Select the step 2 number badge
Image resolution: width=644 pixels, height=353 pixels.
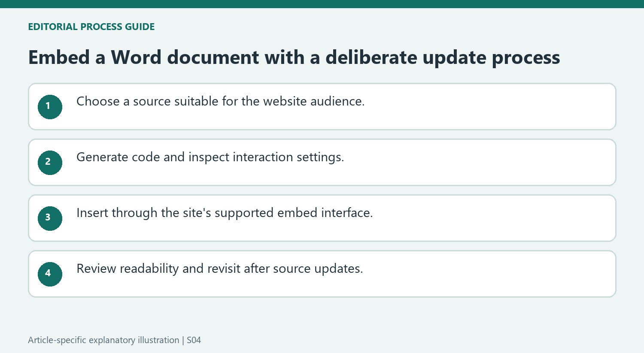tap(50, 163)
